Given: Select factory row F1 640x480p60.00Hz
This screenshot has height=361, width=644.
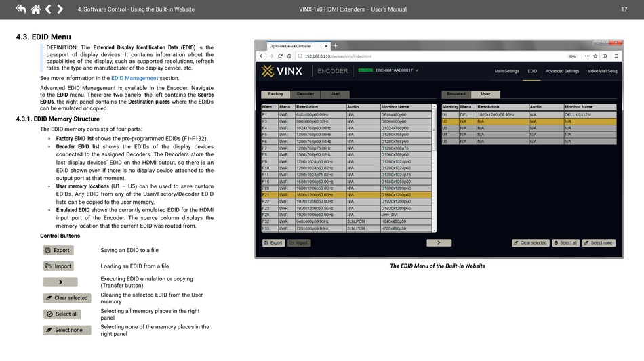Looking at the screenshot, I should click(x=346, y=115).
